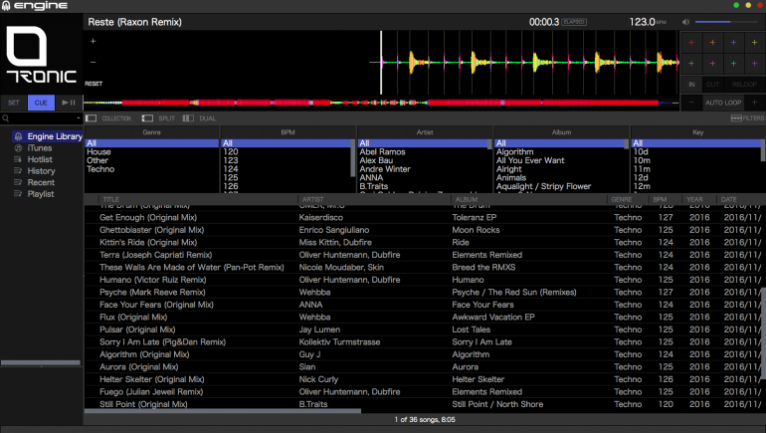Open the iTunes library source
The height and width of the screenshot is (433, 766).
tap(40, 148)
